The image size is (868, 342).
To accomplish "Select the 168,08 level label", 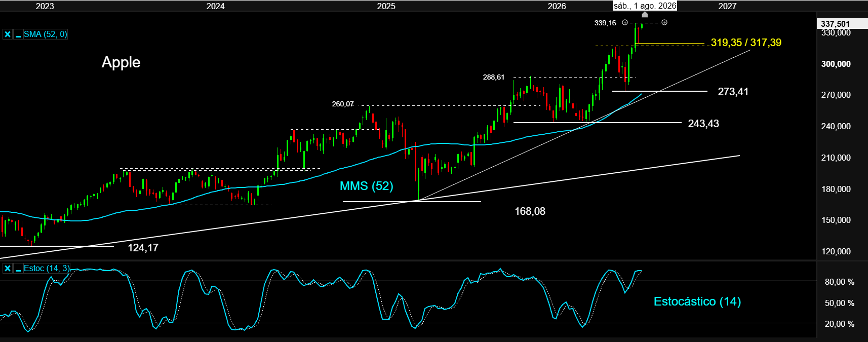I will [530, 211].
